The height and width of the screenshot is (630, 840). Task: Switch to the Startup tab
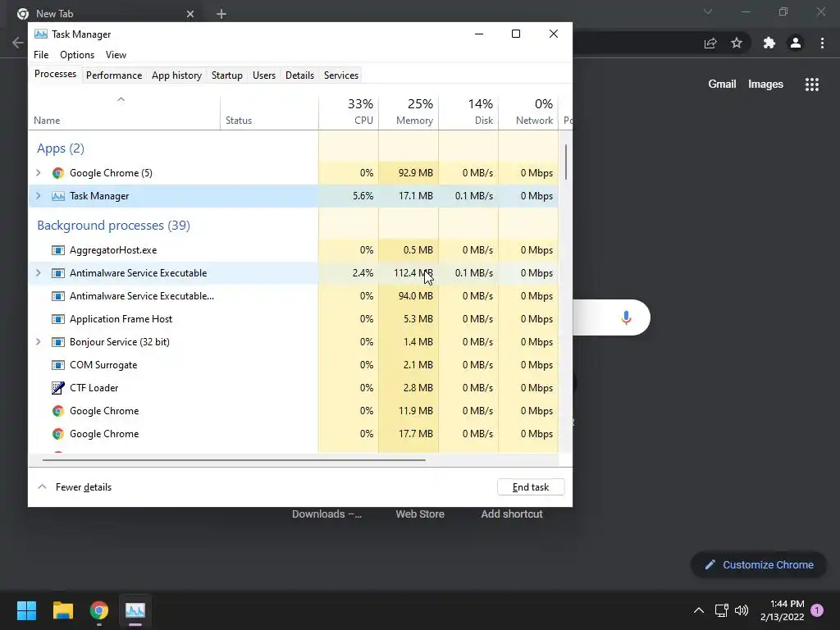(x=227, y=75)
